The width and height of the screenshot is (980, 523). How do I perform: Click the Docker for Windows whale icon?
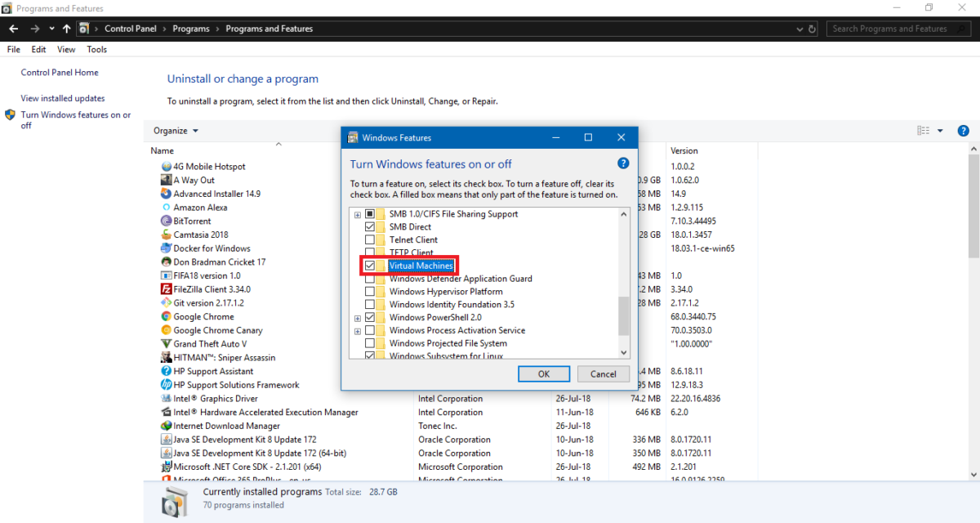[x=167, y=248]
